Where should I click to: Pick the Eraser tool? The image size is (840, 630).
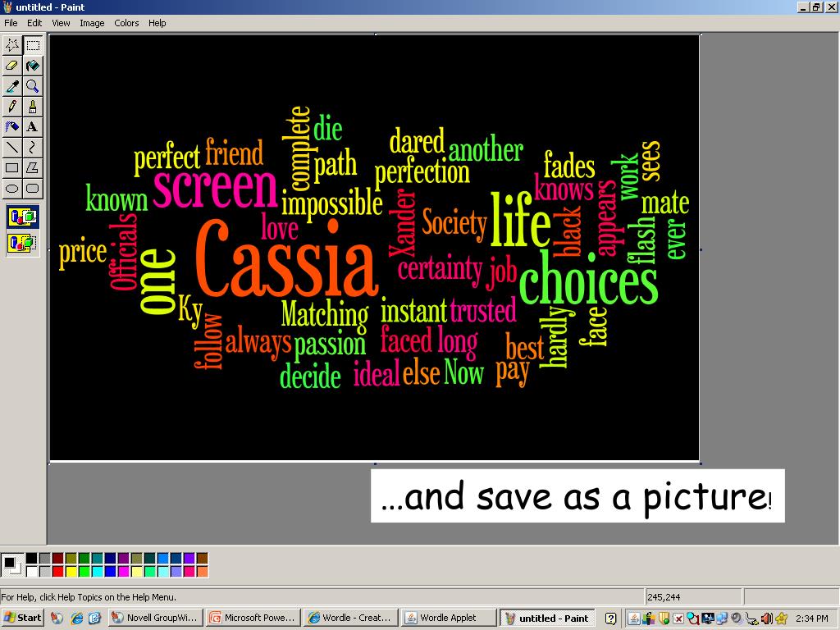click(x=11, y=66)
